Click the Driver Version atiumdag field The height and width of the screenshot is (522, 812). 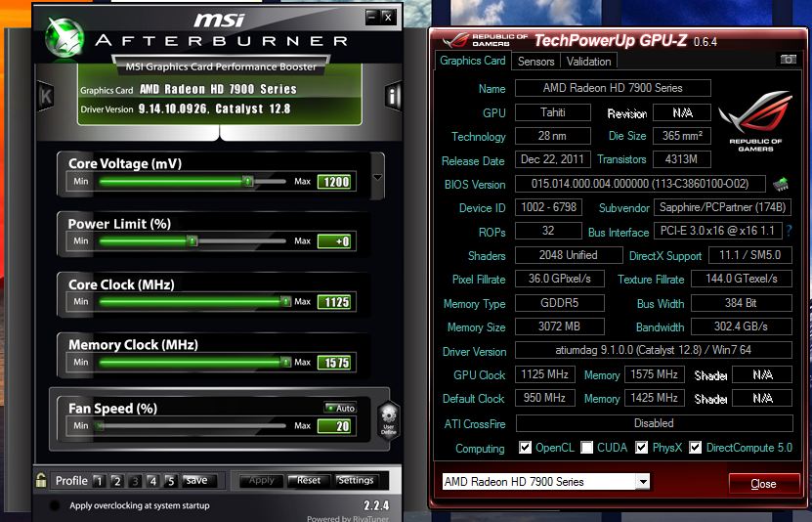(654, 350)
